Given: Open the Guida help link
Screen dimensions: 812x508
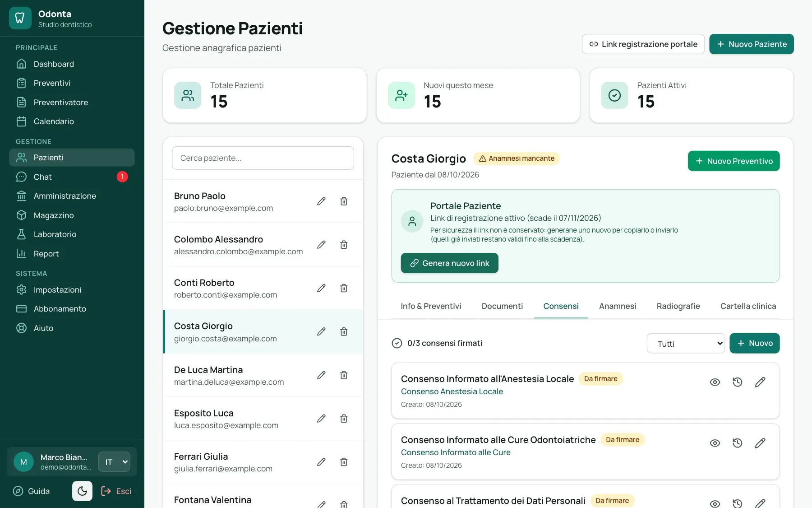Looking at the screenshot, I should coord(32,491).
